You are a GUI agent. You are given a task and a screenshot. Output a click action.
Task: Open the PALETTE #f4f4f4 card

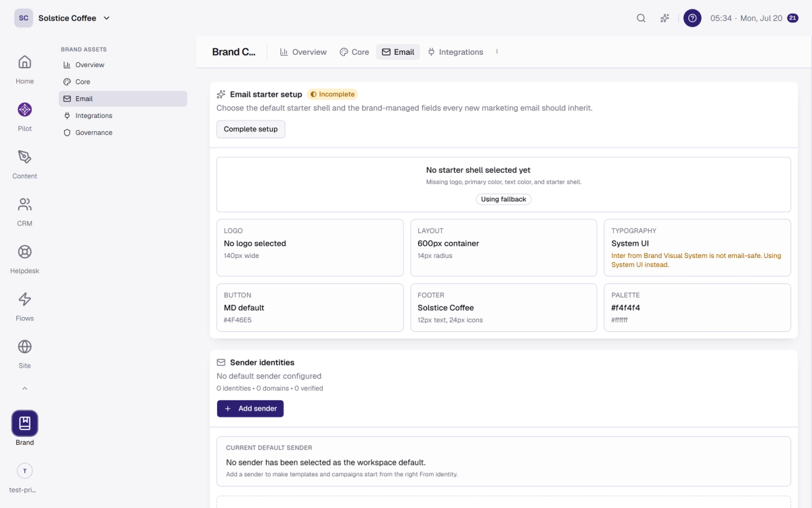(697, 308)
